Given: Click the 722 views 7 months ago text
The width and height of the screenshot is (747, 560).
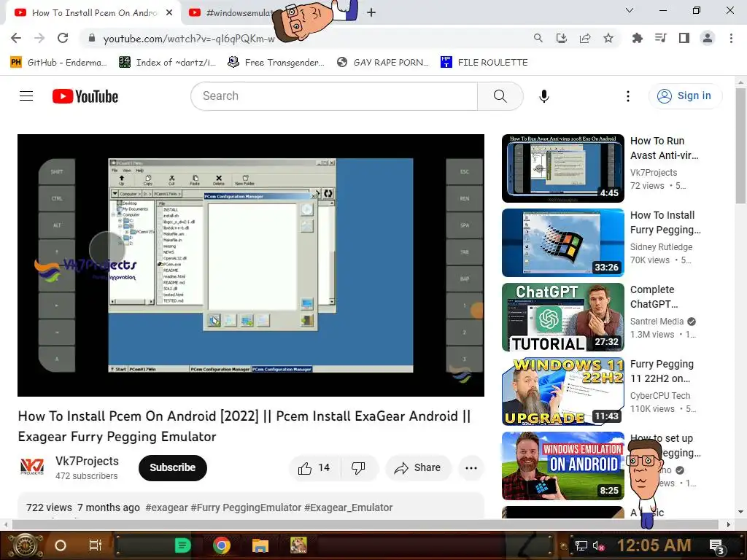Looking at the screenshot, I should pyautogui.click(x=83, y=507).
